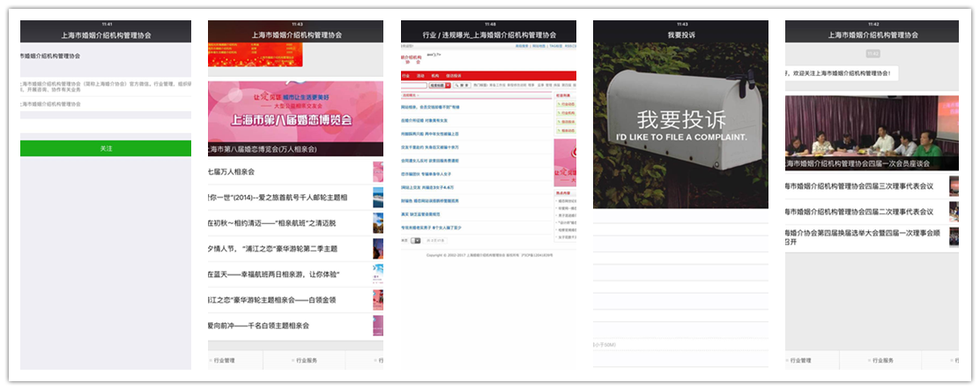Tap thumbnail beside "浦江之恋"豪华游轮第二季主题 row
This screenshot has height=390, width=980.
pos(377,249)
